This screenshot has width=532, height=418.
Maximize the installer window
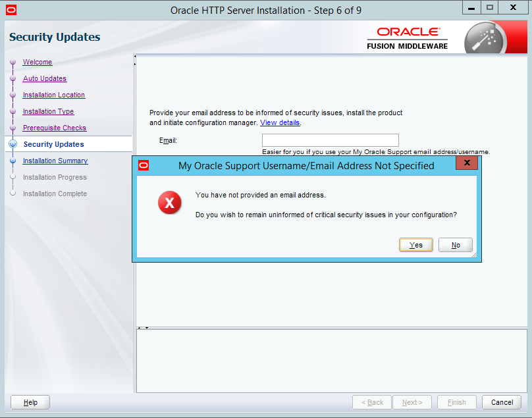pos(490,8)
